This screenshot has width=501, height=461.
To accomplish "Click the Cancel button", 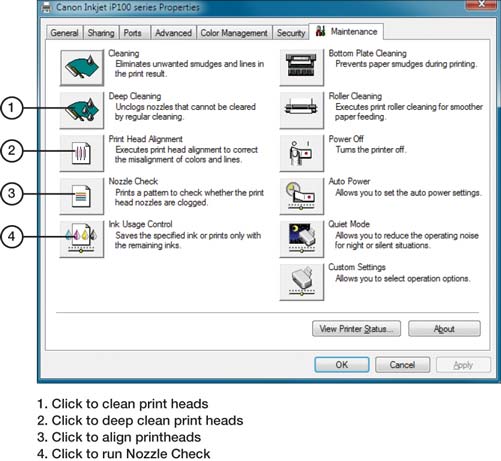I will pyautogui.click(x=402, y=365).
